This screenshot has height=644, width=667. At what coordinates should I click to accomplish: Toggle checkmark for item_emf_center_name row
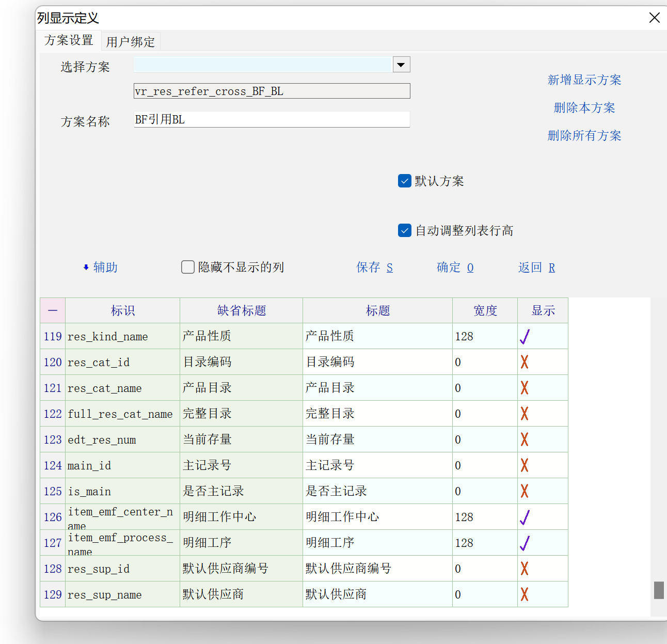coord(525,517)
